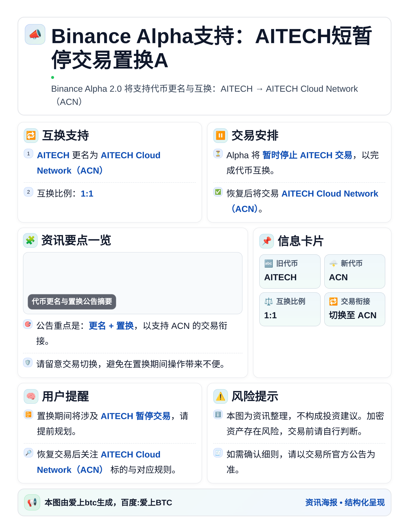This screenshot has height=532, width=409.
Task: Click the 资讯海报 • 结构化呈现 link in footer
Action: (x=345, y=502)
